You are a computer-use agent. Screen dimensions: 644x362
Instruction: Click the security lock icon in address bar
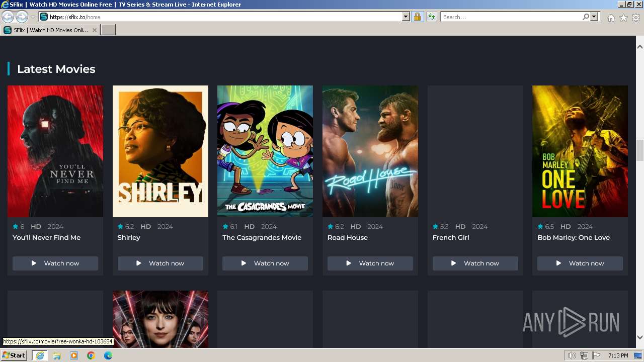pyautogui.click(x=417, y=17)
